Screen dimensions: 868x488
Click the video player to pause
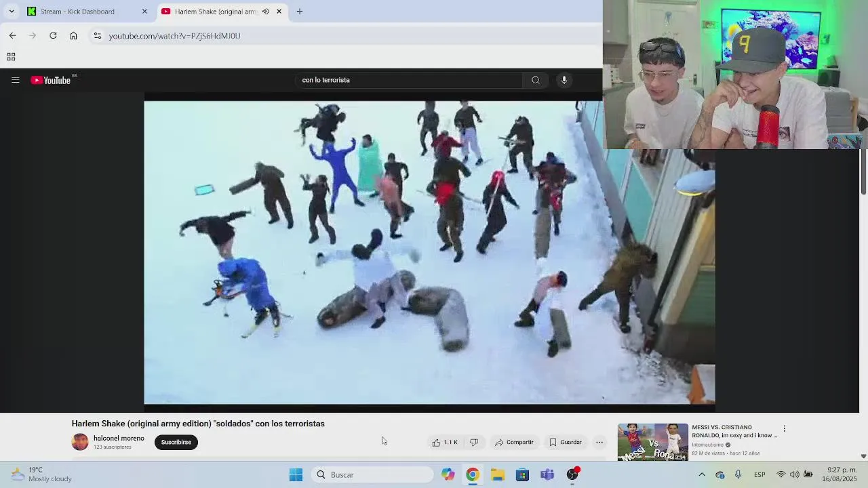(x=429, y=252)
